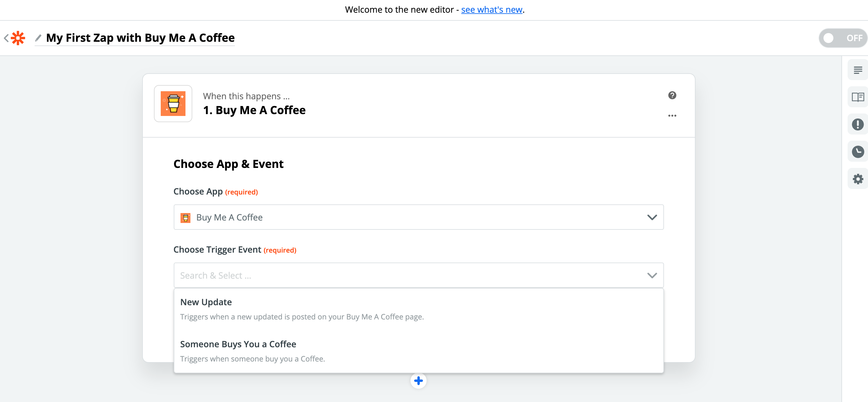This screenshot has width=868, height=402.
Task: Select the New Update trigger option
Action: [419, 309]
